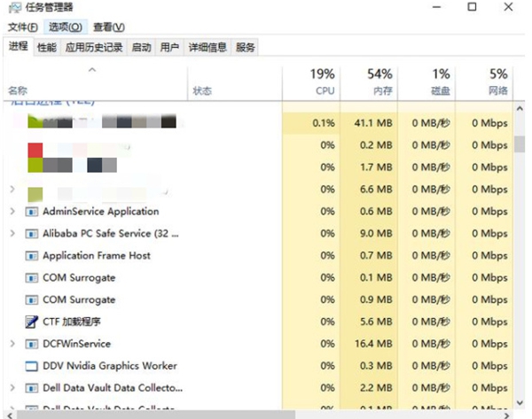Click the 0.1% CPU value
Image resolution: width=532 pixels, height=419 pixels.
(x=324, y=123)
